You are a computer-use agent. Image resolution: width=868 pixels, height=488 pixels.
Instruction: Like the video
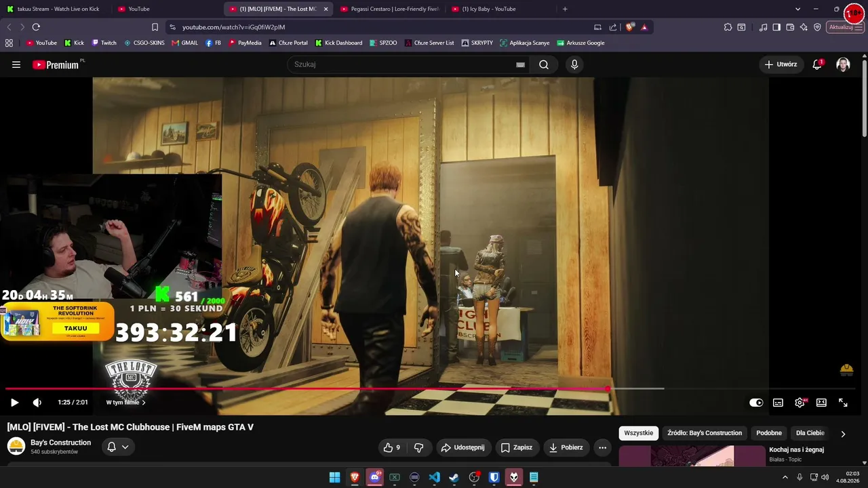pyautogui.click(x=391, y=447)
